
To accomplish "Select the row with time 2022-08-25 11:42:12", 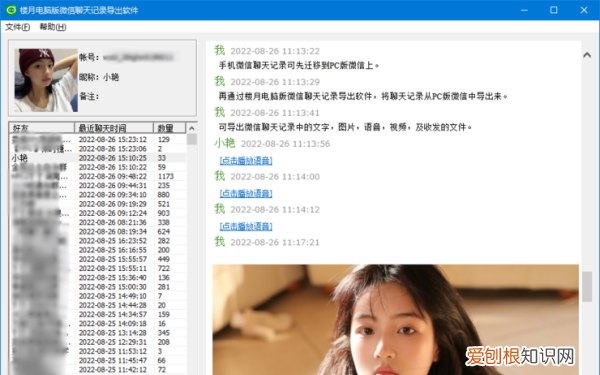I will pos(98,369).
